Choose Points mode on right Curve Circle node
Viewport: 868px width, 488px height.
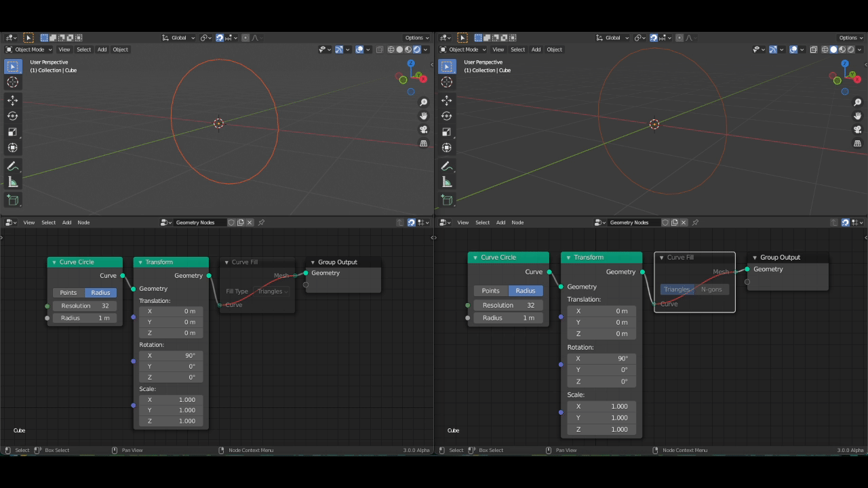(x=490, y=291)
